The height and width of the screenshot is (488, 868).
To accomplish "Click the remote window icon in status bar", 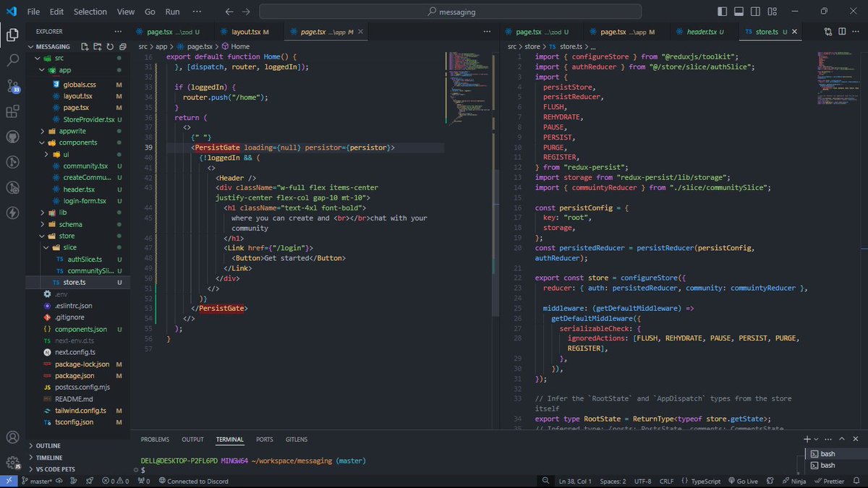I will pos(8,481).
